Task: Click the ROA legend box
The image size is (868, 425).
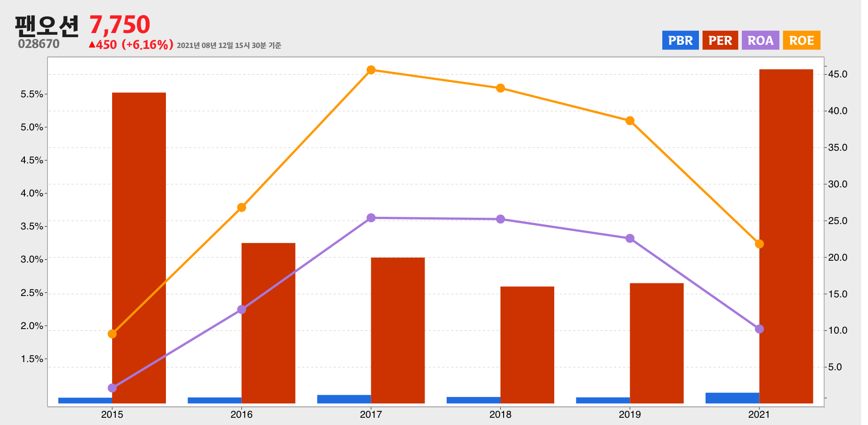Action: [760, 40]
